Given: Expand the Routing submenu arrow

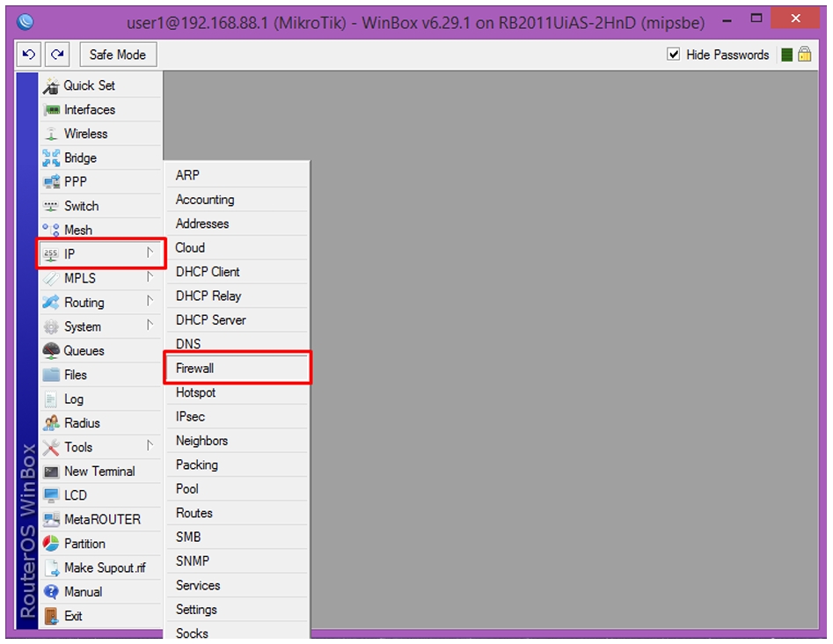Looking at the screenshot, I should point(150,302).
